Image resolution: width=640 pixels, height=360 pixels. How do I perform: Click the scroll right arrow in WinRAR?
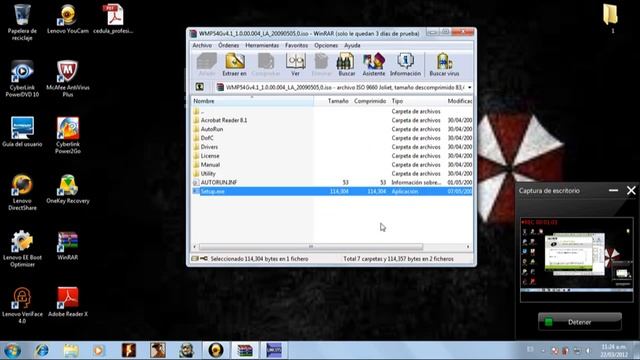[x=468, y=247]
